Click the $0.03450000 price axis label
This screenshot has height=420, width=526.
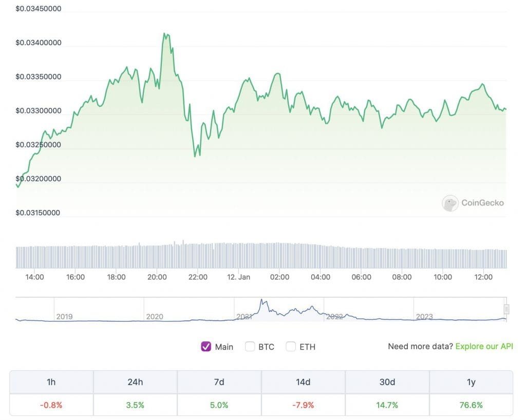[39, 8]
